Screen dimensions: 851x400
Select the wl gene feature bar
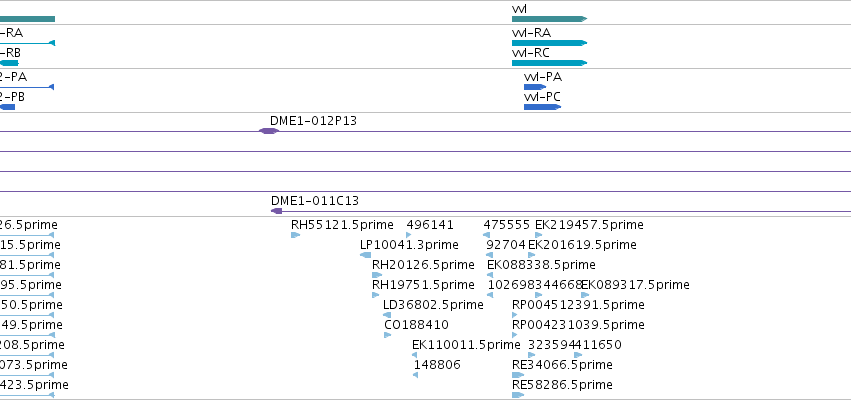(549, 19)
